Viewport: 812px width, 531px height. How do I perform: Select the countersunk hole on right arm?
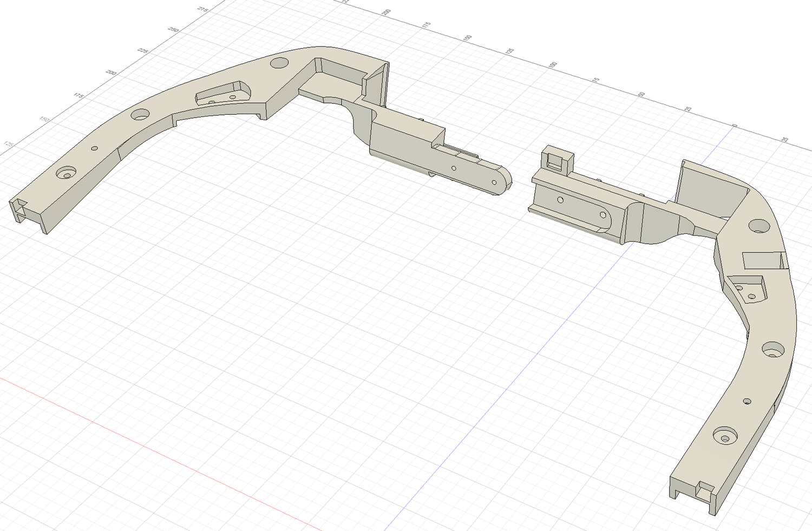(x=725, y=435)
